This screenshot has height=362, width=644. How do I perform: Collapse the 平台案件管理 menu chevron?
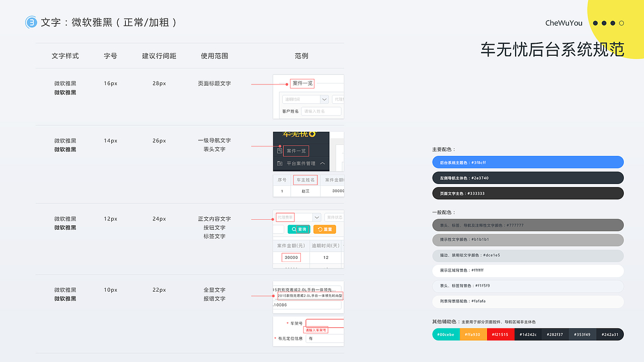323,163
